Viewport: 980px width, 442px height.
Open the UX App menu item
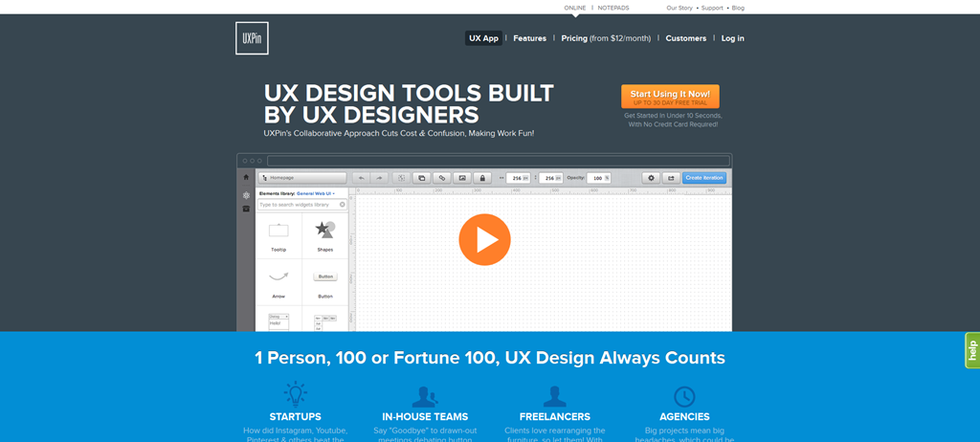click(483, 38)
